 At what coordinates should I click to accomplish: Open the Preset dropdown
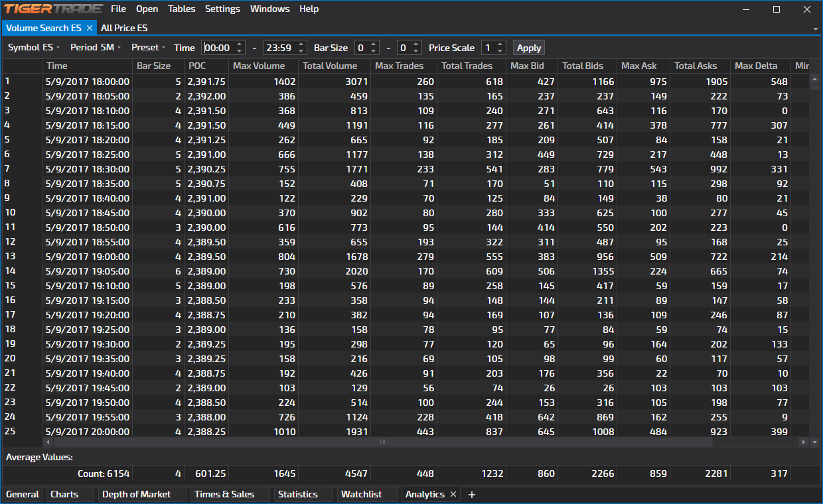click(148, 47)
